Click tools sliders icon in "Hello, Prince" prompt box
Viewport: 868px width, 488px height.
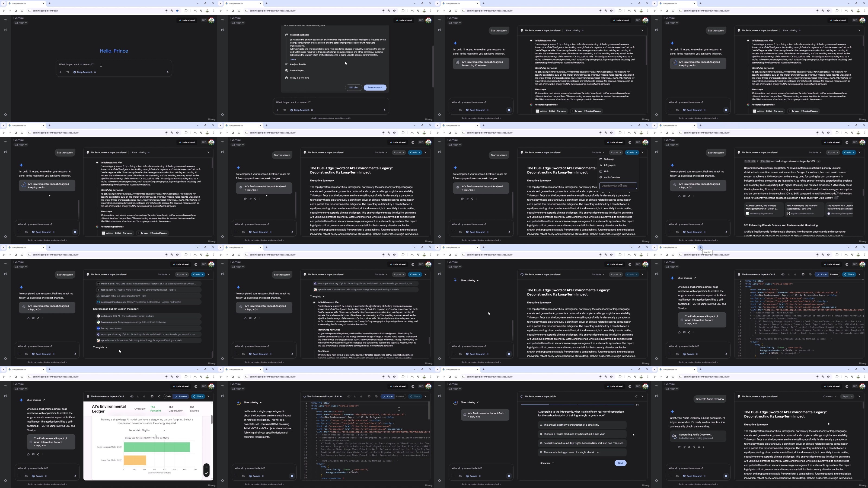tap(67, 72)
